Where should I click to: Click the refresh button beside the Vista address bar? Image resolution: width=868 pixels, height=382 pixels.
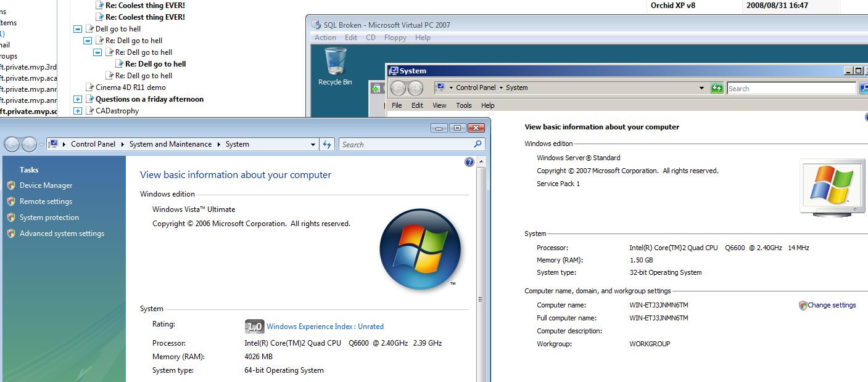pos(328,144)
